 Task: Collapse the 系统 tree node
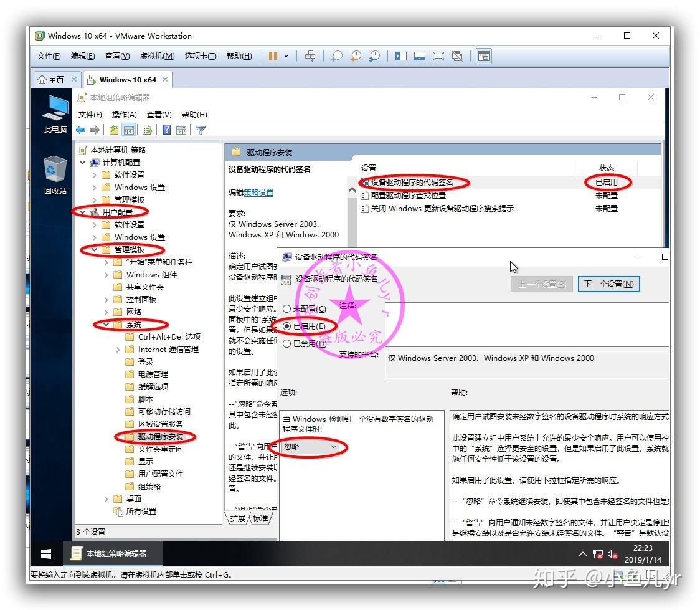pos(106,324)
